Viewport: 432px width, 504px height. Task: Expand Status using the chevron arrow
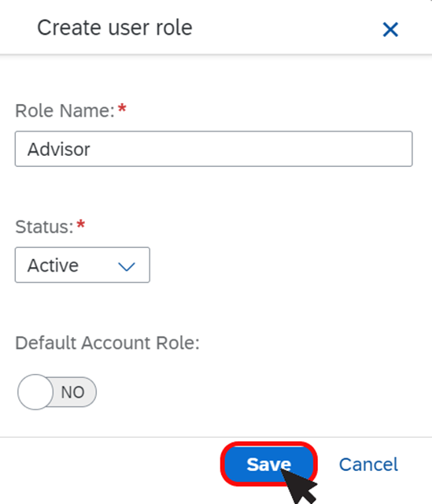tap(127, 266)
